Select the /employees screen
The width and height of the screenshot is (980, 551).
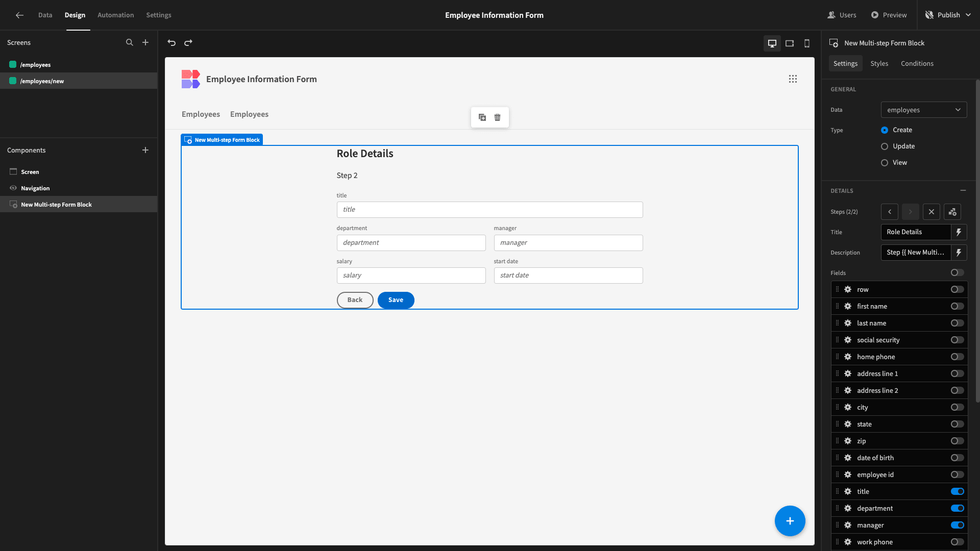[79, 65]
